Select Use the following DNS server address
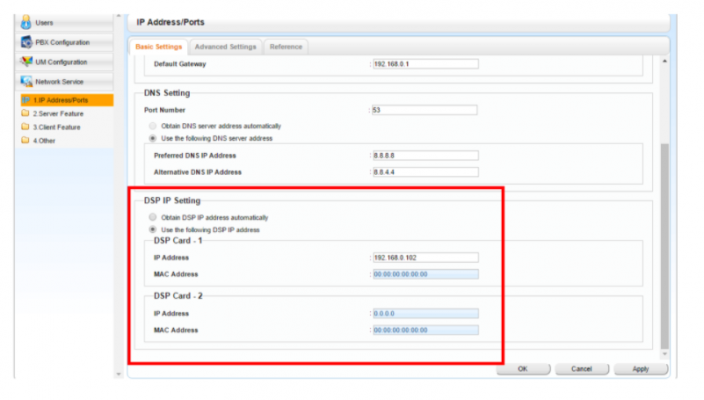This screenshot has width=704, height=400. (152, 138)
